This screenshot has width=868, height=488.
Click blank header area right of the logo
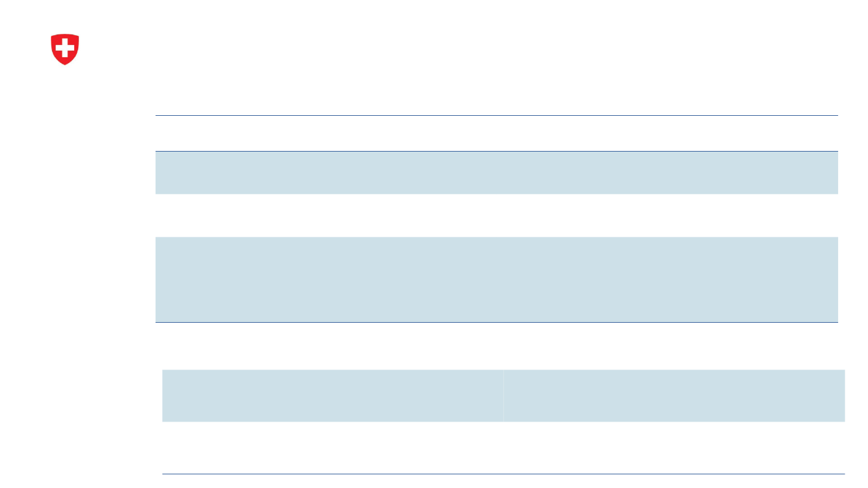(456, 49)
